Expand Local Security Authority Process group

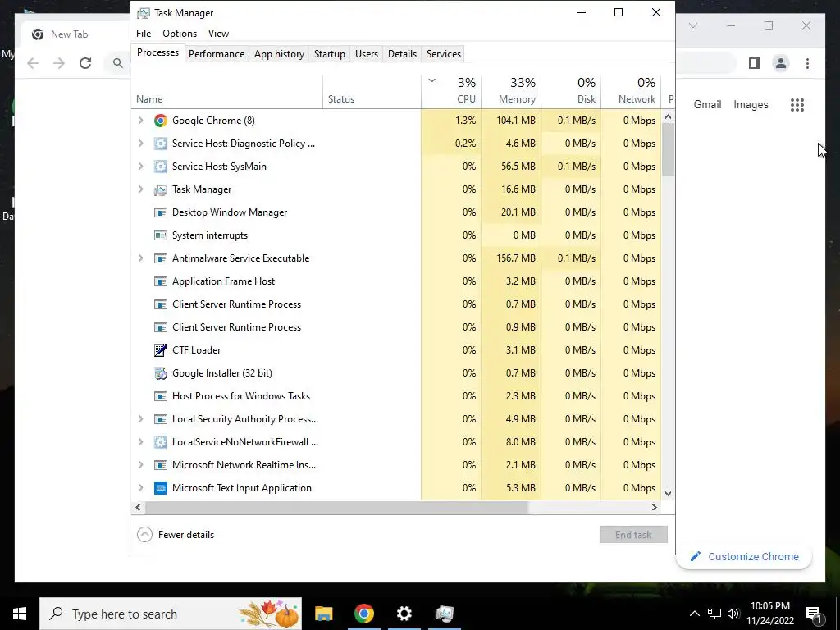point(141,419)
